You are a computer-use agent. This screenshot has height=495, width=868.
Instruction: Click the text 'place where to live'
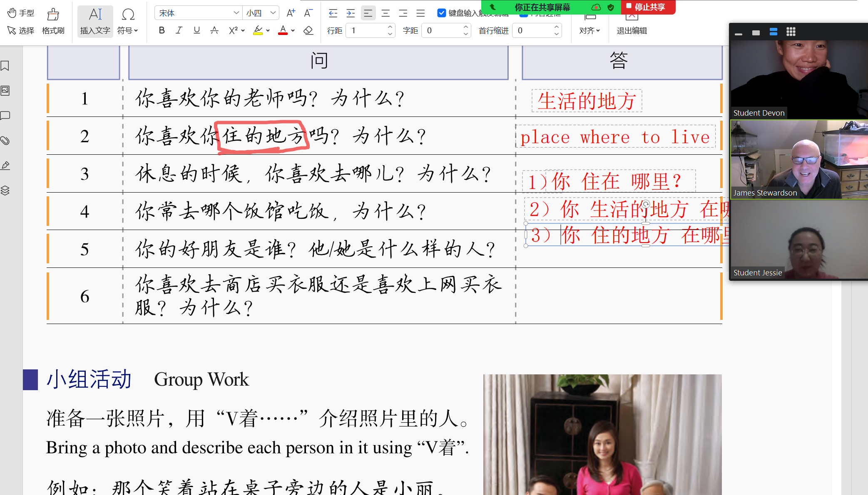(x=615, y=137)
